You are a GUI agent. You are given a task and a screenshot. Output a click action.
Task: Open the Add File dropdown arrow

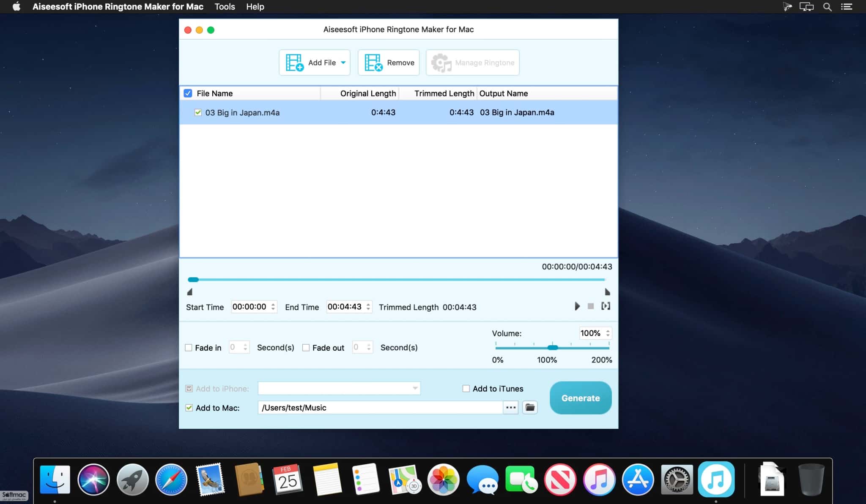[x=343, y=63]
